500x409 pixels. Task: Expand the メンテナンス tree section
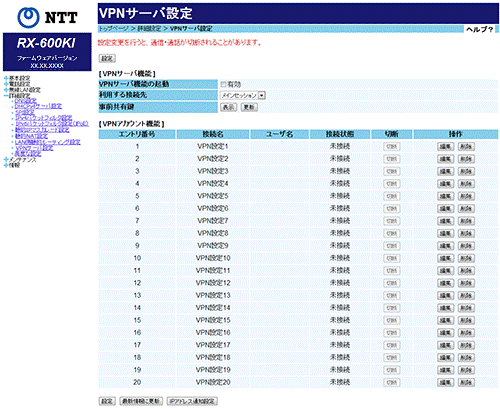coord(6,160)
